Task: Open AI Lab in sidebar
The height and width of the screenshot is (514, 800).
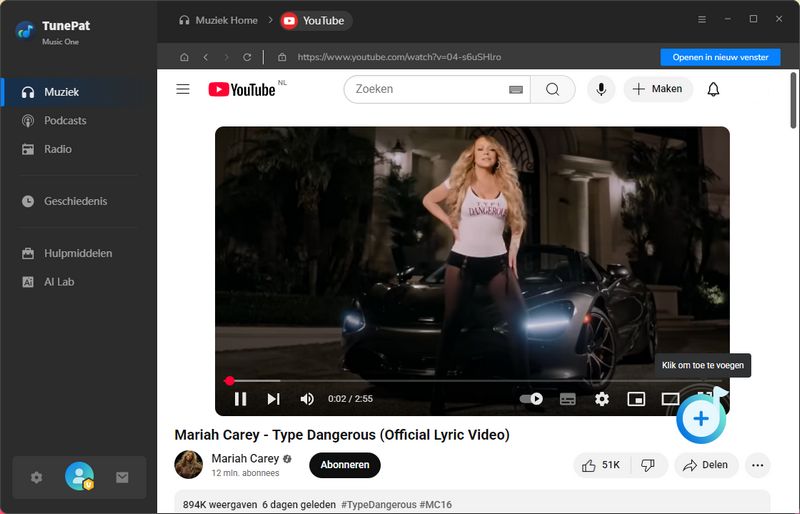Action: (x=78, y=282)
